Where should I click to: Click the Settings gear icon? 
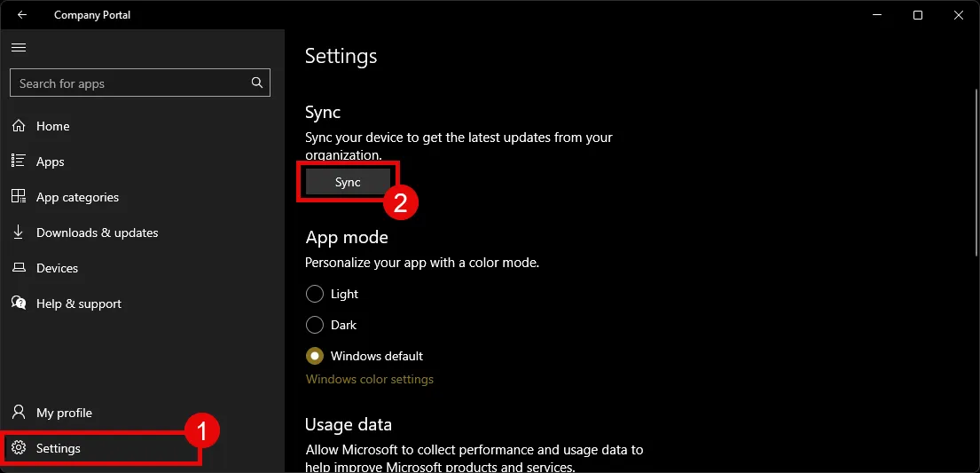point(19,448)
